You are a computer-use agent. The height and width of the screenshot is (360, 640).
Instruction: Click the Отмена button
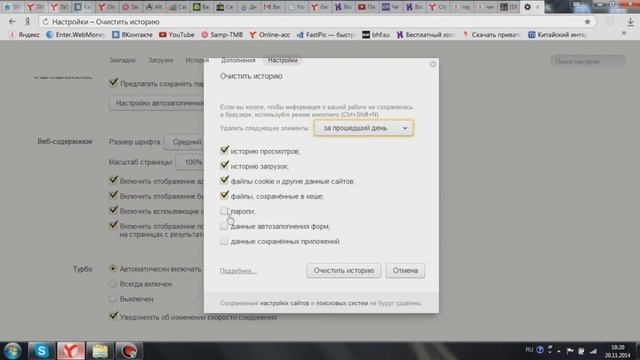click(405, 270)
